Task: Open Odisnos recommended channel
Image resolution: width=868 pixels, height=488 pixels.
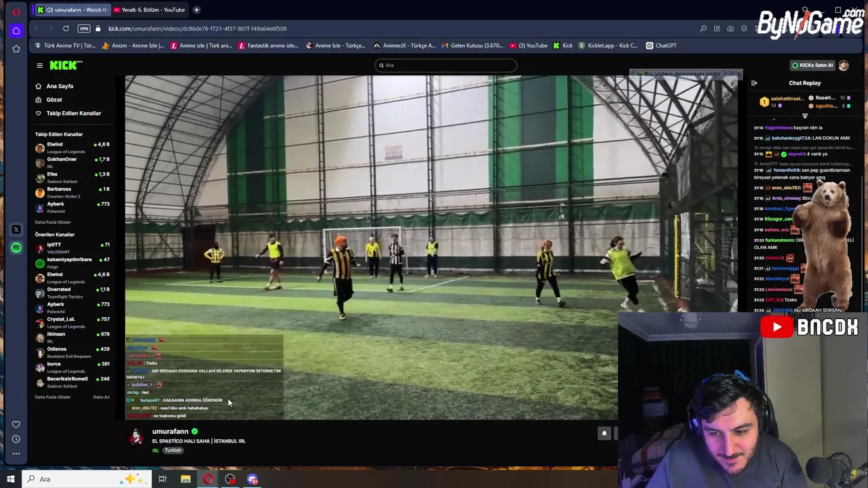Action: pyautogui.click(x=72, y=352)
